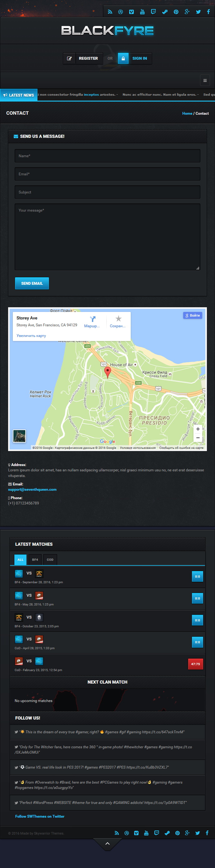
Task: Select the BF4 matches tab
Action: 35,560
